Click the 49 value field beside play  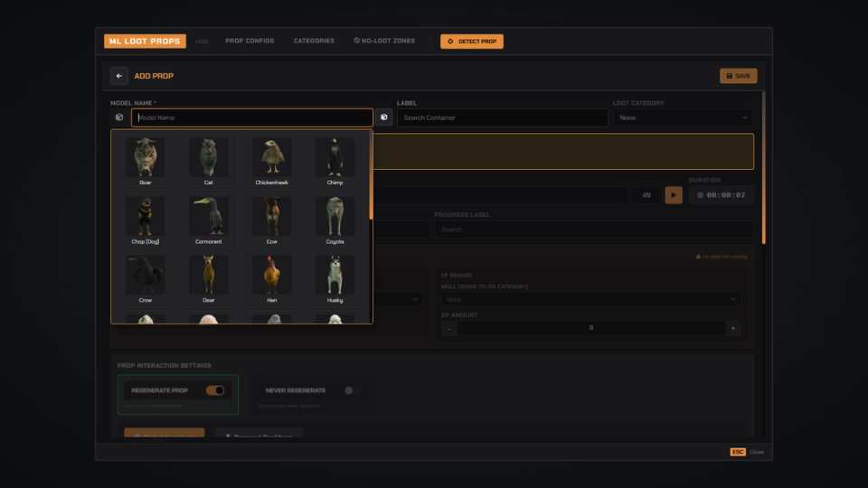pyautogui.click(x=646, y=195)
